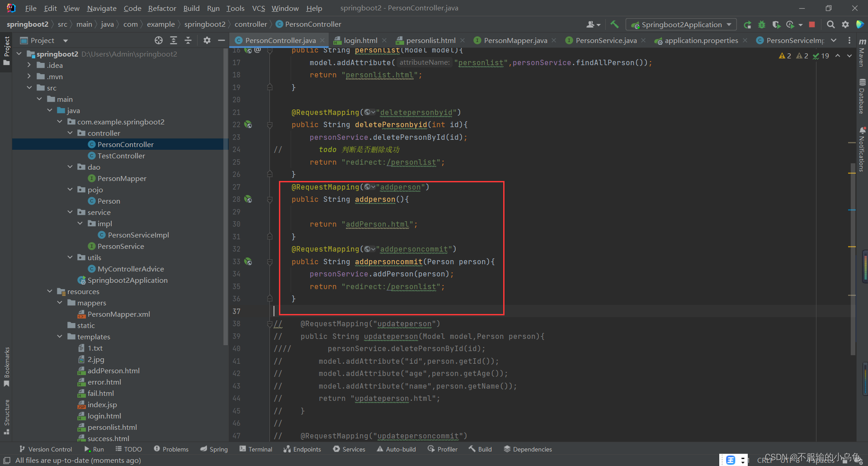
Task: Open the Maven tool window
Action: 862,53
